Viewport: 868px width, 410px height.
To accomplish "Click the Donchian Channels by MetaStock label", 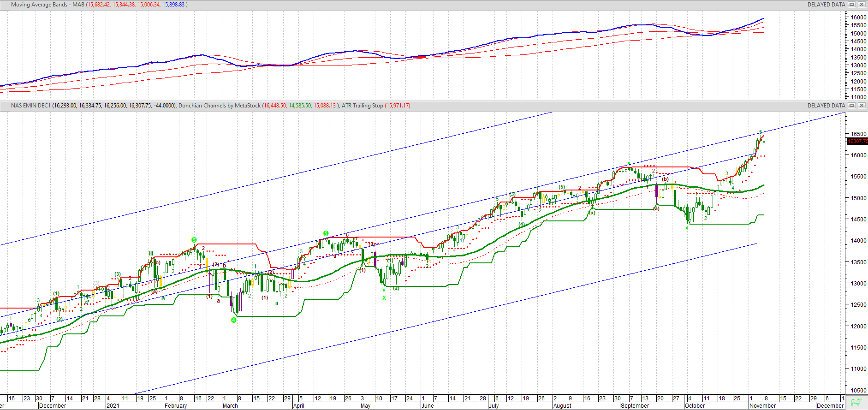I will pos(220,106).
